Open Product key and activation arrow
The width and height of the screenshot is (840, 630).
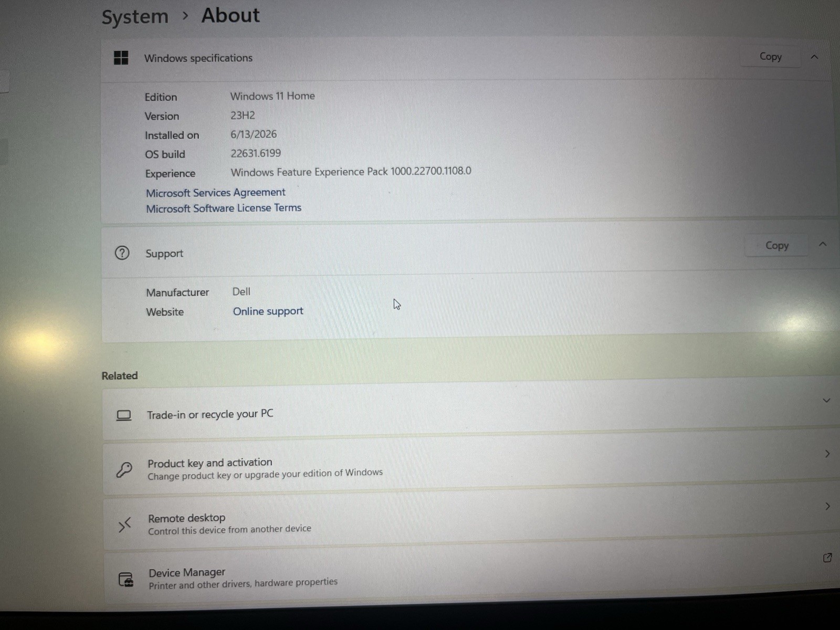coord(827,454)
